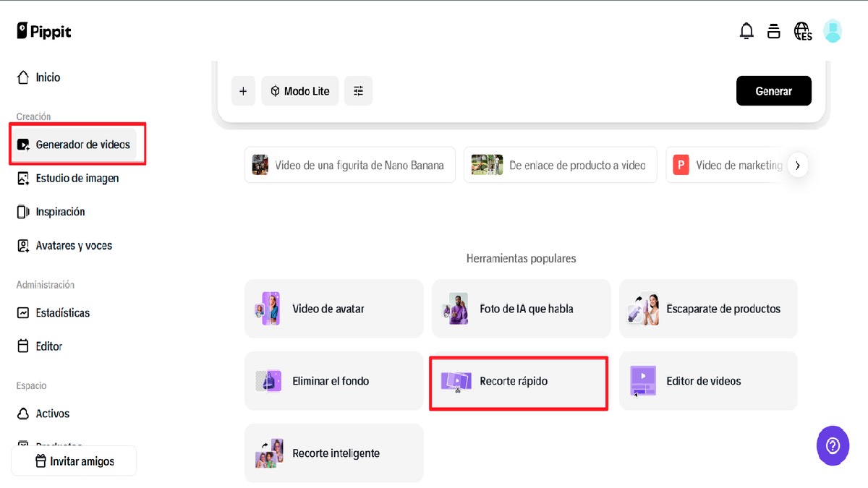Select Eliminar el fondo tool
Screen dimensions: 868x488
(x=333, y=381)
